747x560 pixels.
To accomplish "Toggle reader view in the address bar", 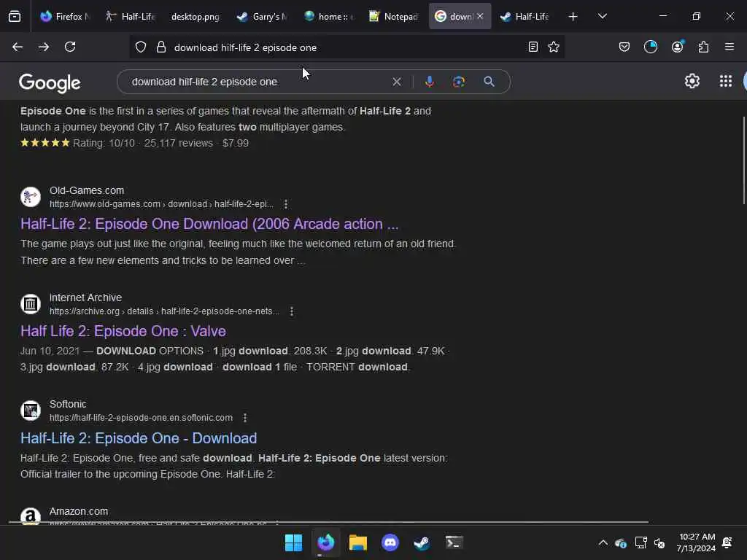I will [x=533, y=47].
